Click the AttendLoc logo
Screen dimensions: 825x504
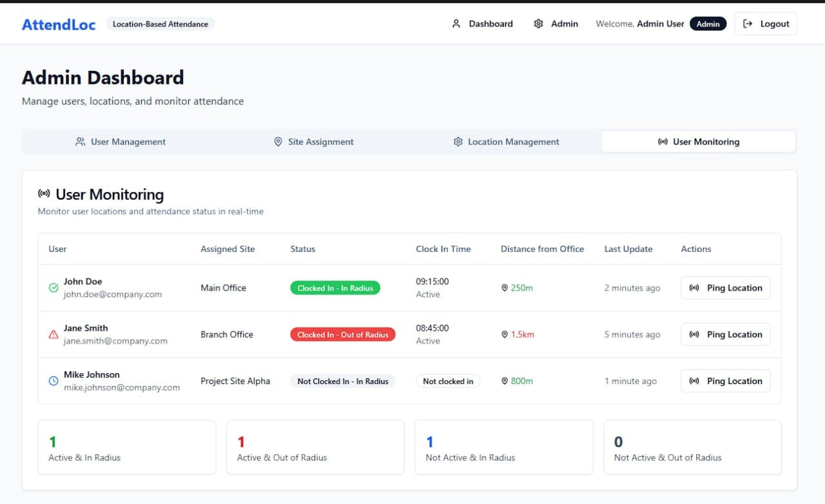(59, 24)
